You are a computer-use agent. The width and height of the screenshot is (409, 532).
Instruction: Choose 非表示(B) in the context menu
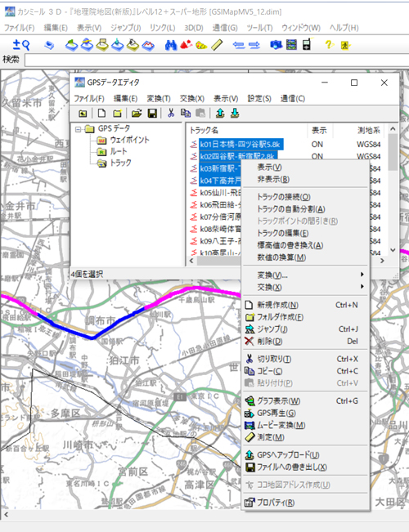tap(306, 180)
